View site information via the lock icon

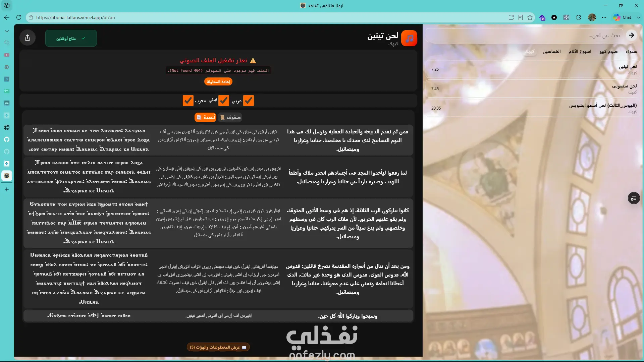tap(31, 17)
